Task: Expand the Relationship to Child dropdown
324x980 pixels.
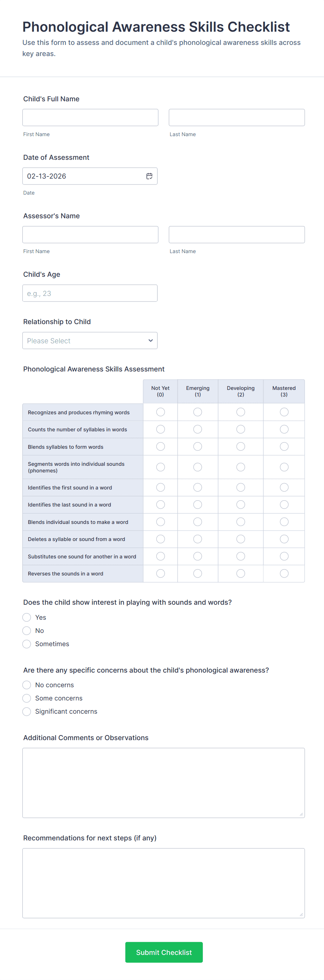Action: [90, 340]
